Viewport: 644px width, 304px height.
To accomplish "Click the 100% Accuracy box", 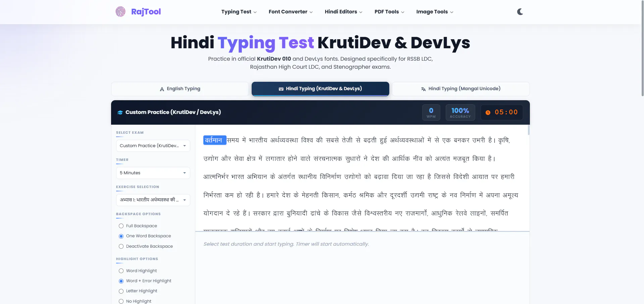I will click(x=460, y=112).
